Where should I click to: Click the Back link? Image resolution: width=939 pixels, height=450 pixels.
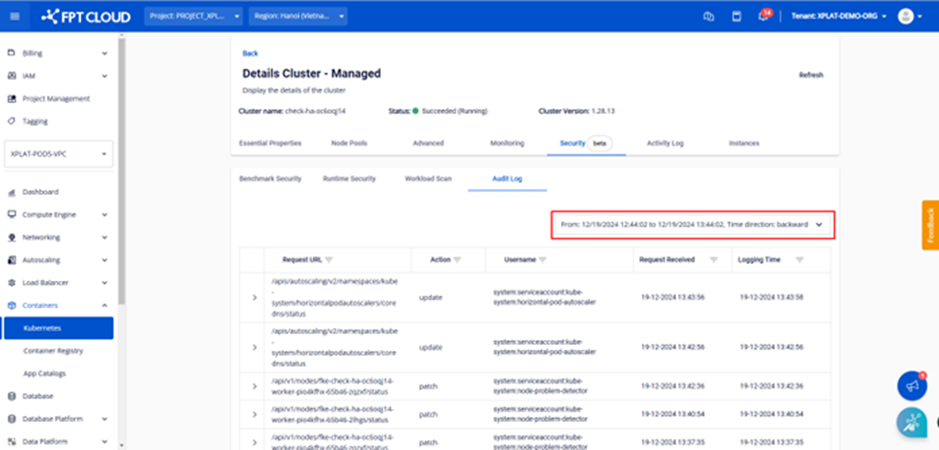point(249,53)
